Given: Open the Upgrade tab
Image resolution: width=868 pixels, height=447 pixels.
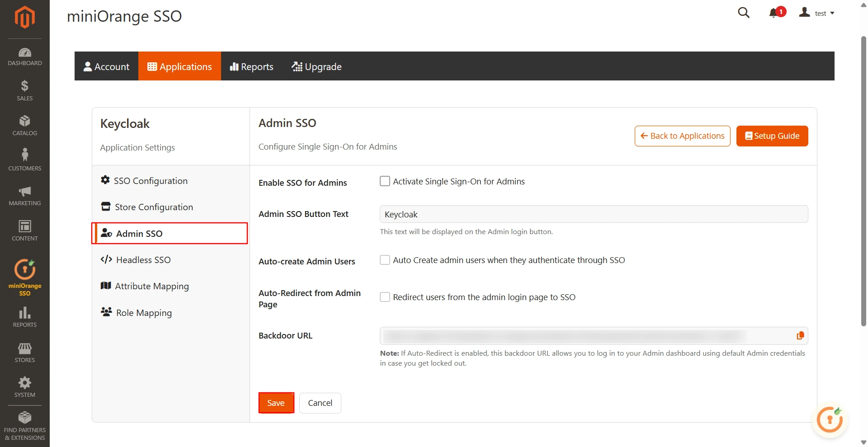Looking at the screenshot, I should [316, 66].
